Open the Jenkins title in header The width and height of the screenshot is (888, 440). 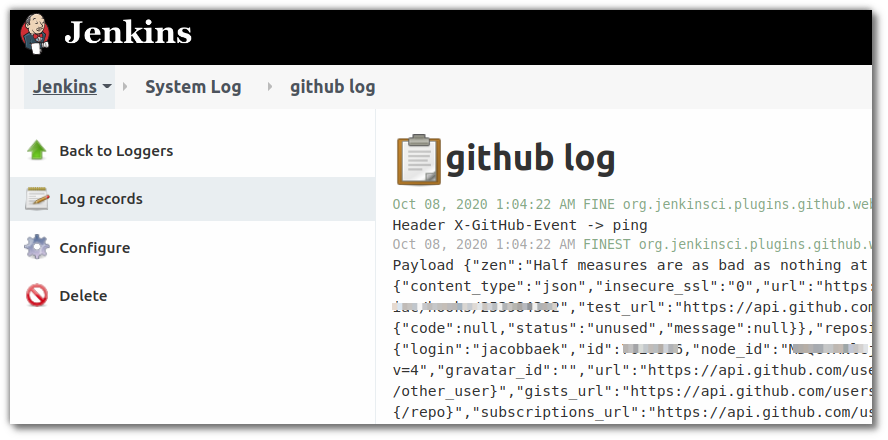128,33
